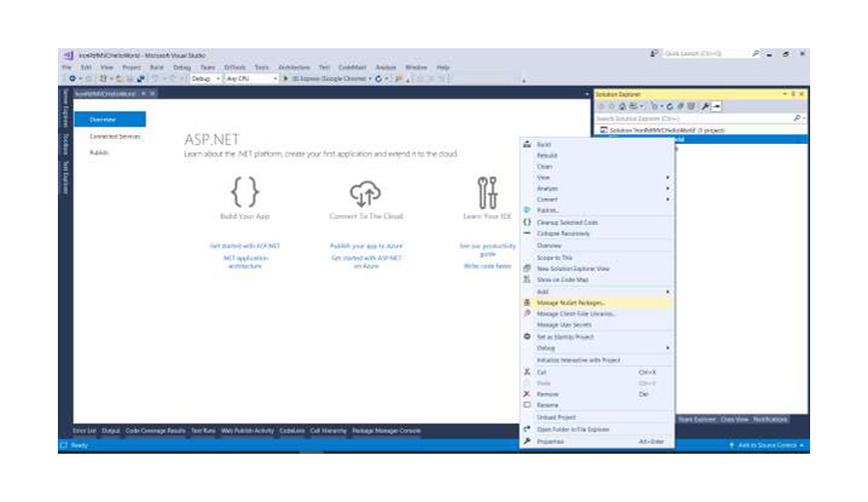
Task: Click the Properties wrench icon in context menu
Action: pyautogui.click(x=527, y=441)
